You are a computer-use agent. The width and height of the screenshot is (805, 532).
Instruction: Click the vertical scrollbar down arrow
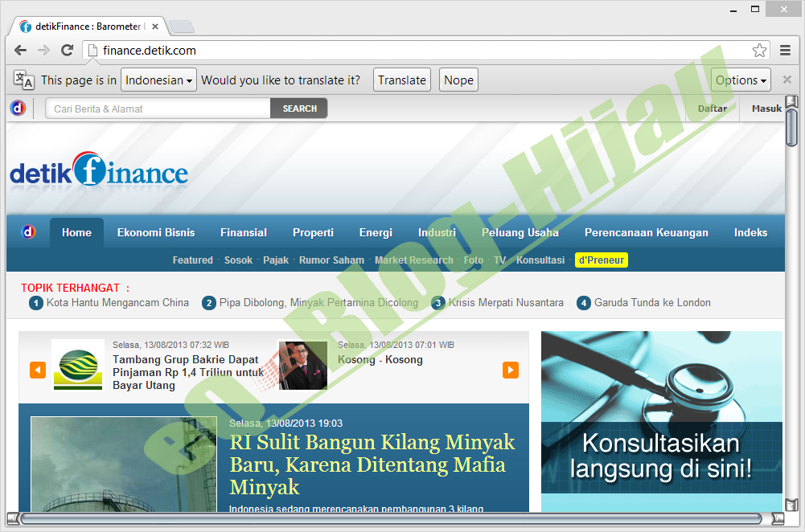791,505
